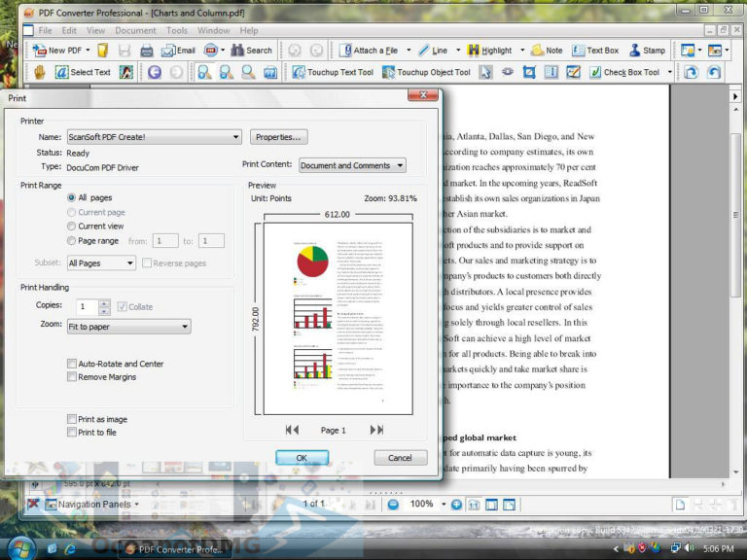Screen dimensions: 747x560
Task: Go to last preview page icon
Action: click(376, 430)
